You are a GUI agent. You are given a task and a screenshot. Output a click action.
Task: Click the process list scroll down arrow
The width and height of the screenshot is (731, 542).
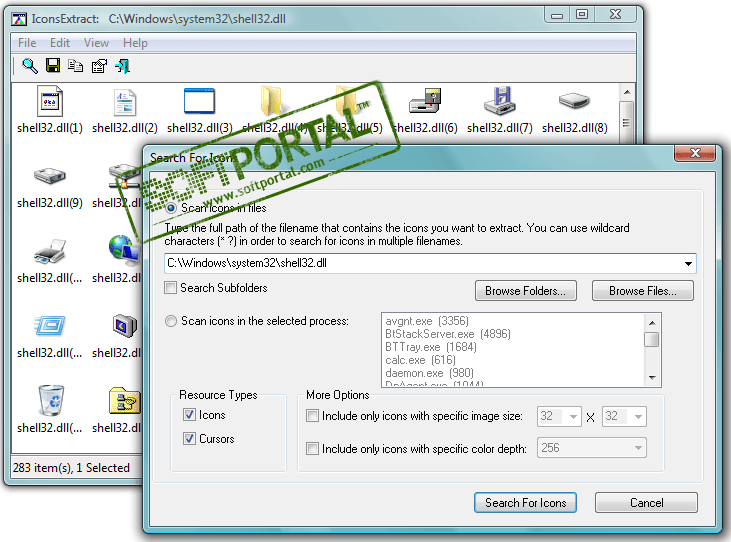pos(652,378)
